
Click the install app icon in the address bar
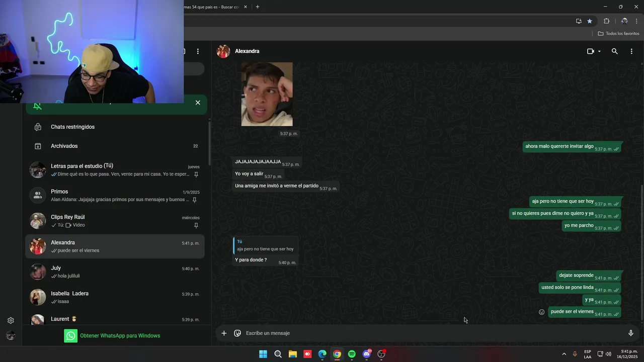[579, 21]
